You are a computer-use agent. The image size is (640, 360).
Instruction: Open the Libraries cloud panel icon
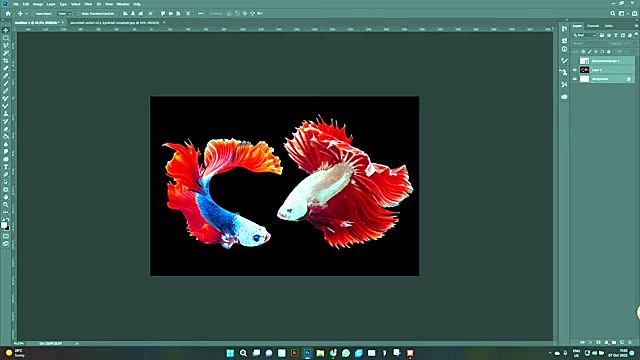(x=564, y=97)
